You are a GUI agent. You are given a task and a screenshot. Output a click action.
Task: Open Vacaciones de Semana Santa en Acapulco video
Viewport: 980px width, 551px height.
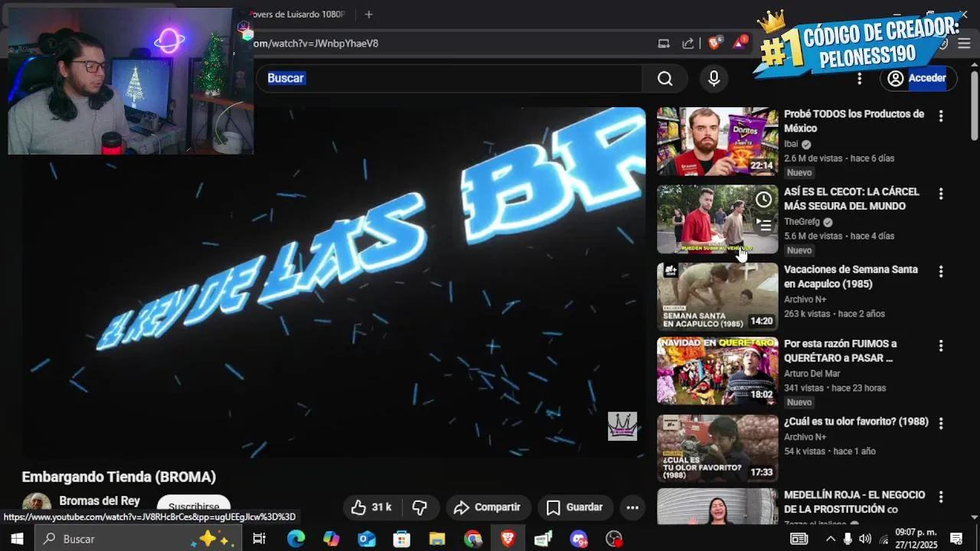coord(851,277)
